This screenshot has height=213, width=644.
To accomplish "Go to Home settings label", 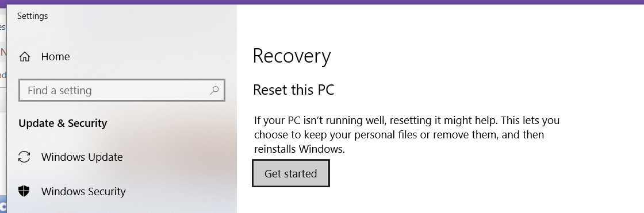I will tap(55, 57).
